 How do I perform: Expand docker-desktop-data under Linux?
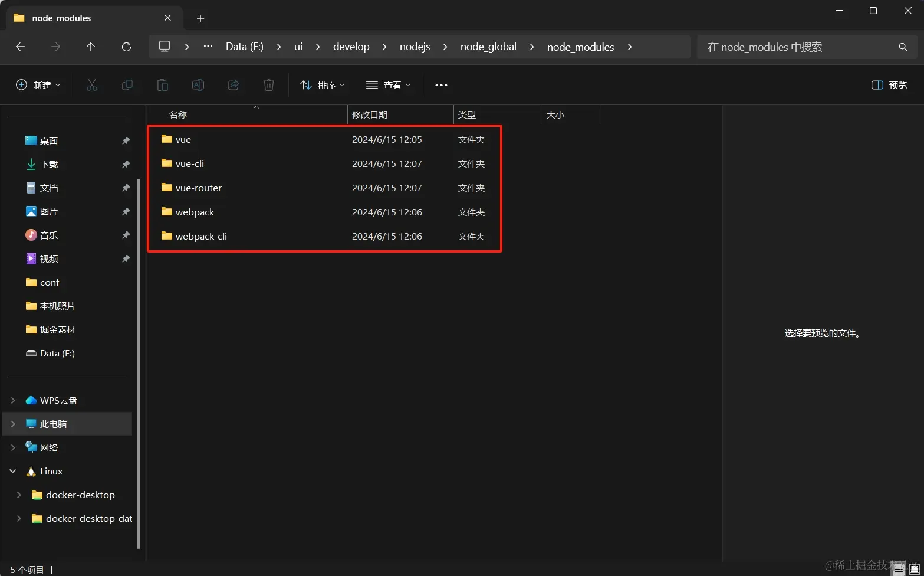[19, 518]
